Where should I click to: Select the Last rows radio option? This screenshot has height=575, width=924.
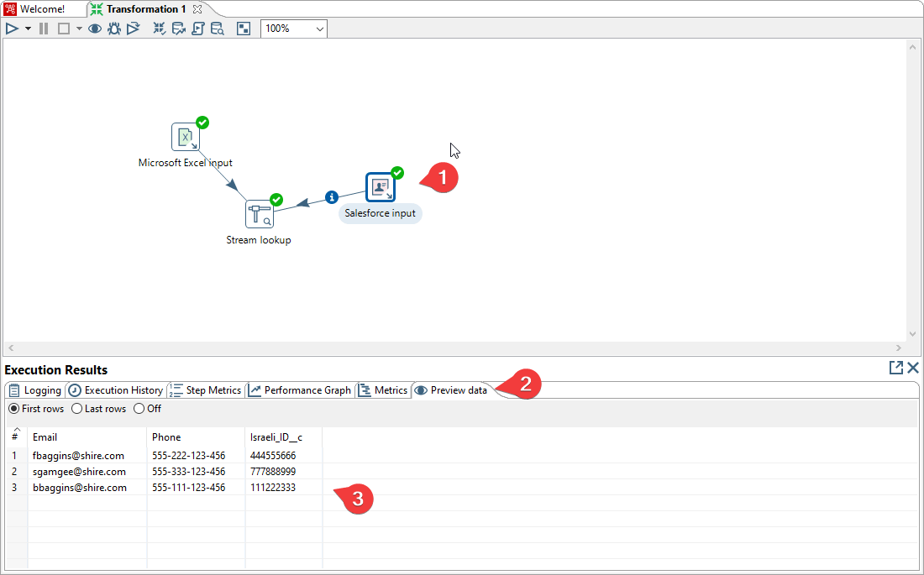click(x=76, y=409)
